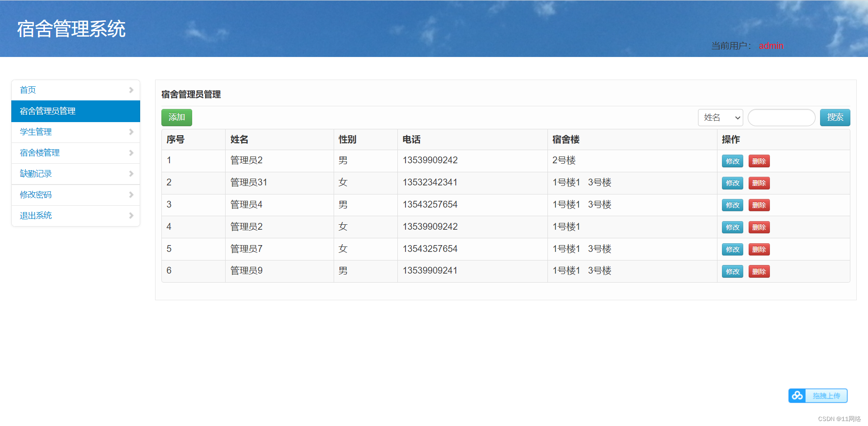Open the 首页 menu item
Screen dimensions: 868x426
(75, 90)
